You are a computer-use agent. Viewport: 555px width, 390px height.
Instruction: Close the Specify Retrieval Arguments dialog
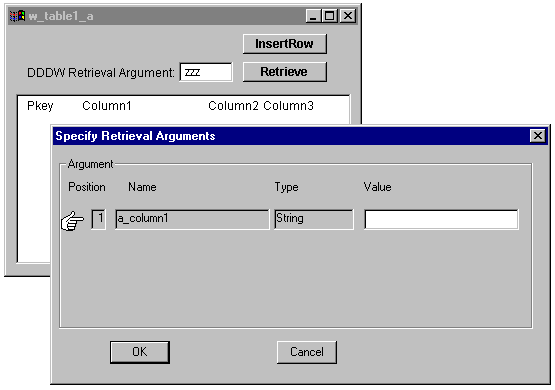538,136
